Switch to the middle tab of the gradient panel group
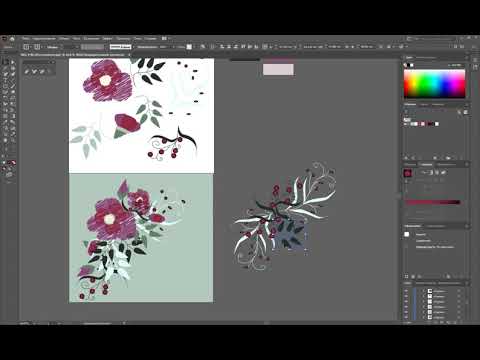The image size is (480, 360). click(426, 164)
